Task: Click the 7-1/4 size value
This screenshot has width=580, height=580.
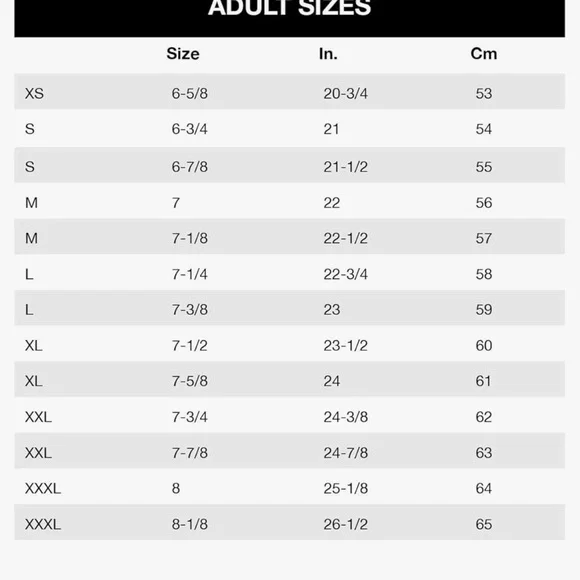Action: pyautogui.click(x=189, y=274)
